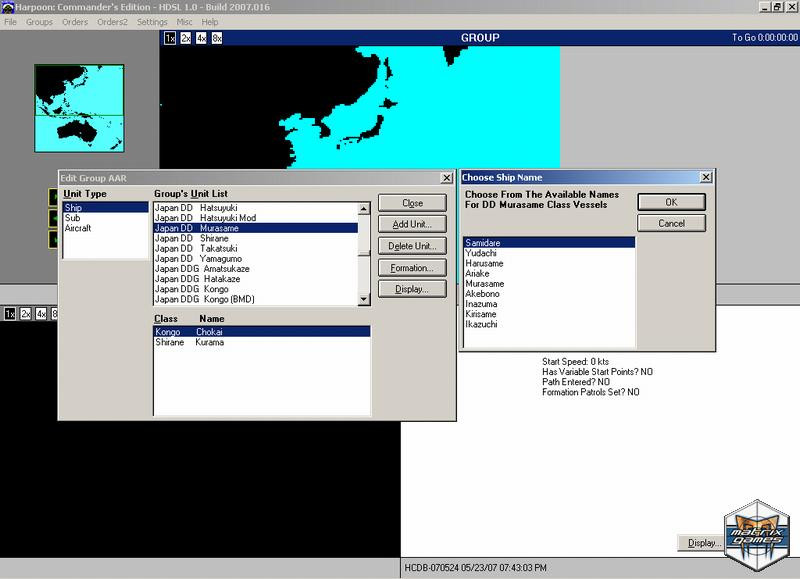This screenshot has height=579, width=800.
Task: Click the Add Unit button
Action: coord(412,224)
